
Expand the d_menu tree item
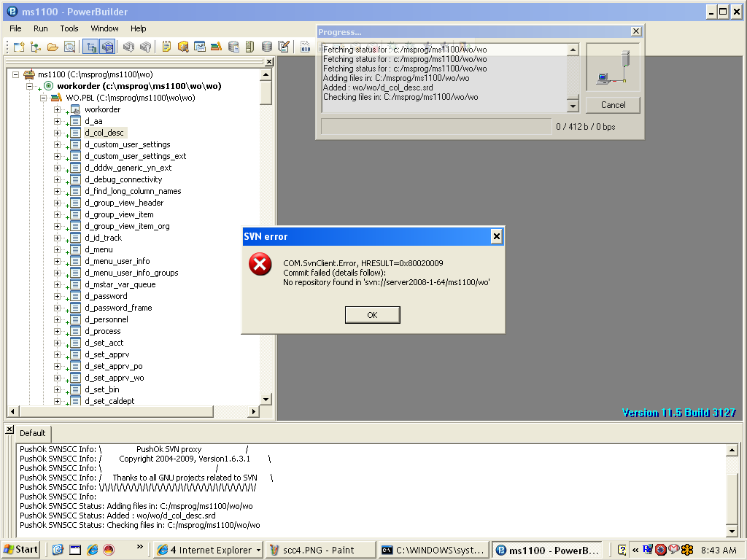tap(57, 249)
